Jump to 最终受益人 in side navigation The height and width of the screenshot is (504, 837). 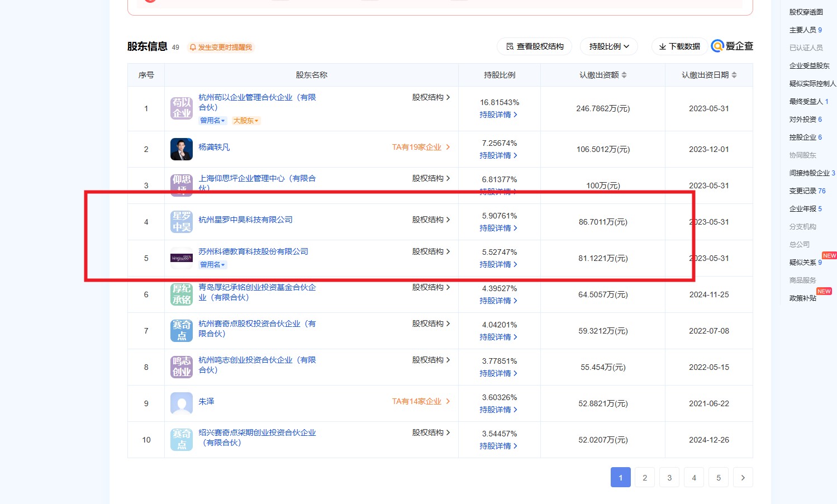point(809,102)
